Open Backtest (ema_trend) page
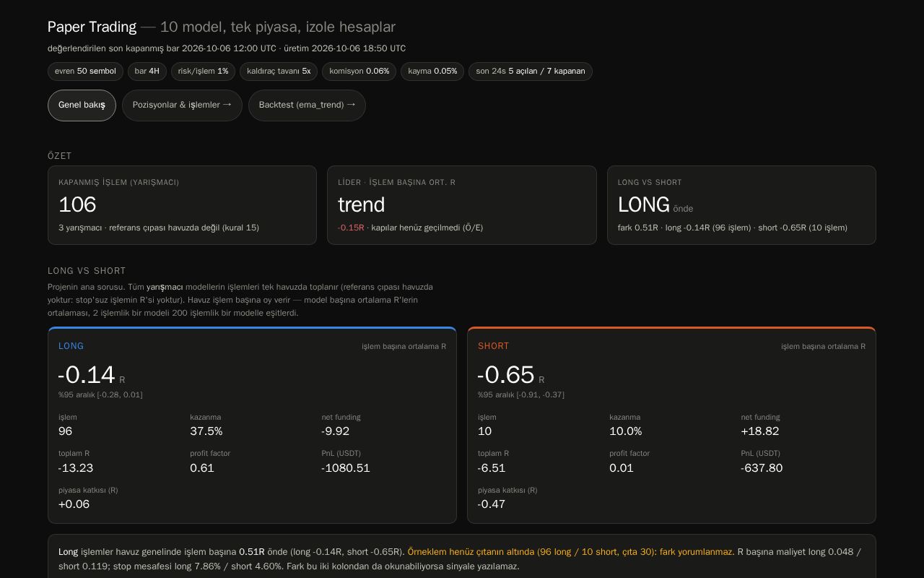 tap(307, 105)
